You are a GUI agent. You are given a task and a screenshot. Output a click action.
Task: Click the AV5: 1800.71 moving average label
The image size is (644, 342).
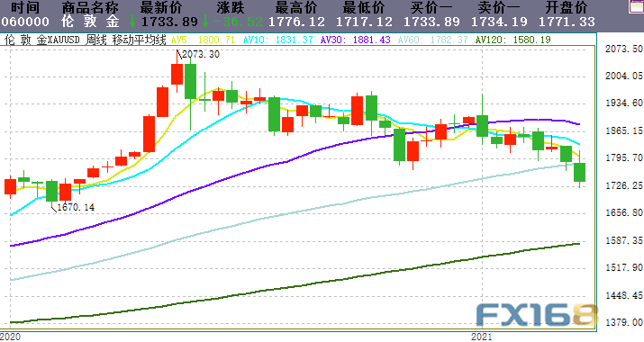coord(203,40)
